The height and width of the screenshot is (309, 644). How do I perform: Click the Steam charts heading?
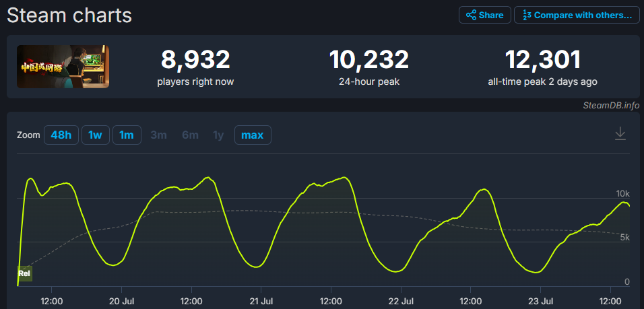[69, 15]
